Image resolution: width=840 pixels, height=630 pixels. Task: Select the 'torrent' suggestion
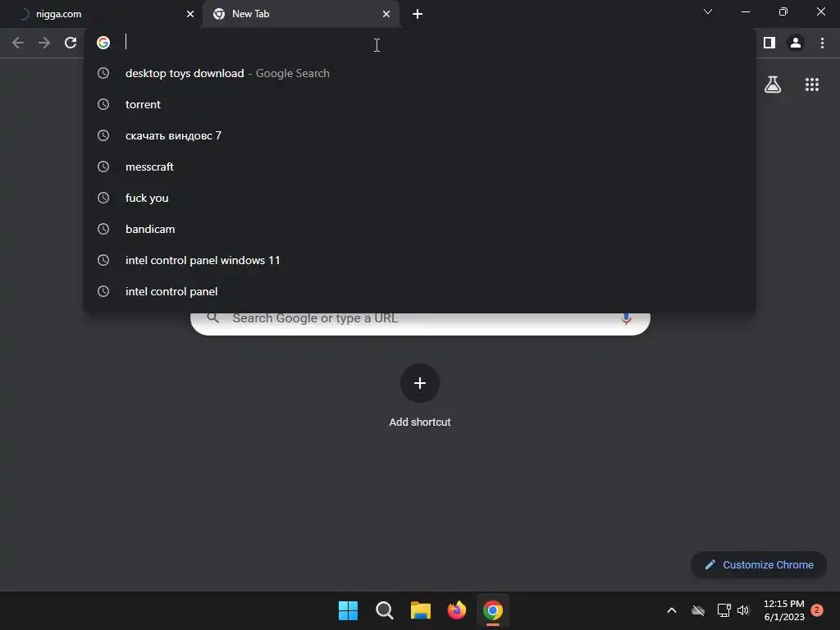[x=420, y=104]
